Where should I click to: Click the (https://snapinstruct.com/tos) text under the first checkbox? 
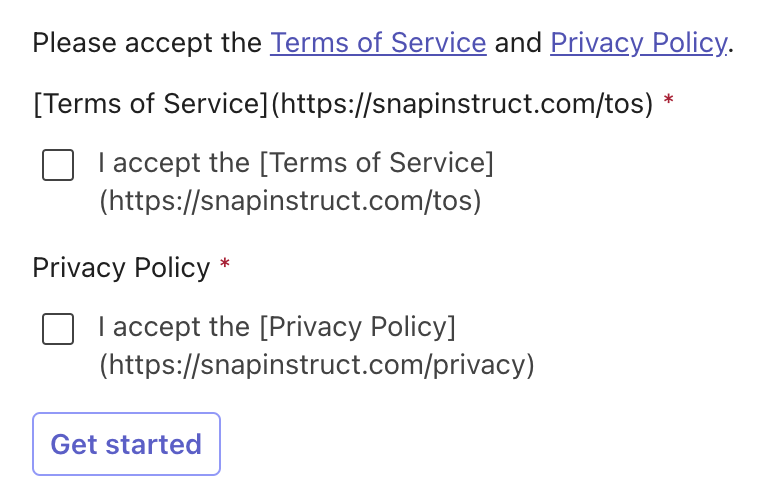[290, 202]
